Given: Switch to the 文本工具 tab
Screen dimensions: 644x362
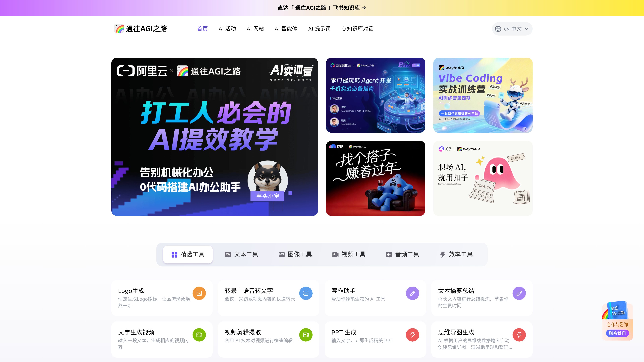Looking at the screenshot, I should click(x=241, y=254).
